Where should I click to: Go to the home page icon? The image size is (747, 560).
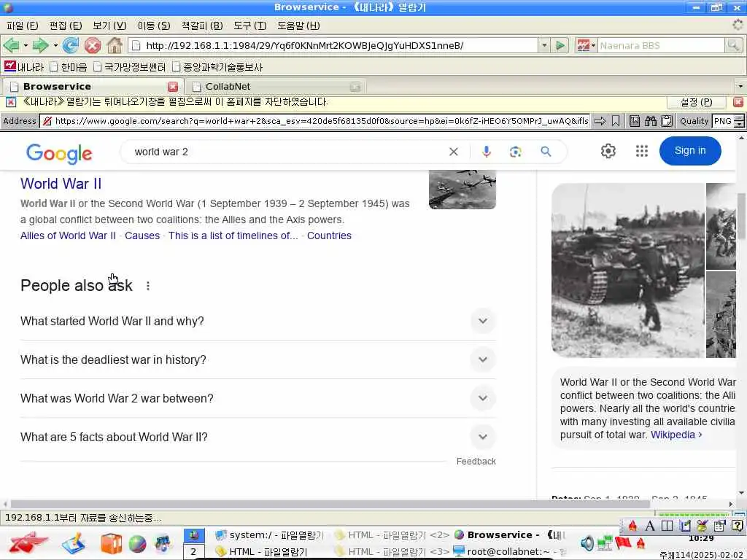point(115,46)
